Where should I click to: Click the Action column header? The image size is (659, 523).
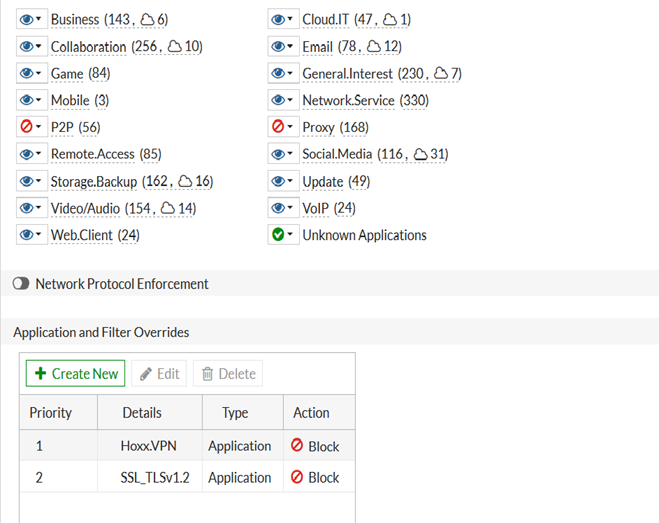tap(311, 413)
